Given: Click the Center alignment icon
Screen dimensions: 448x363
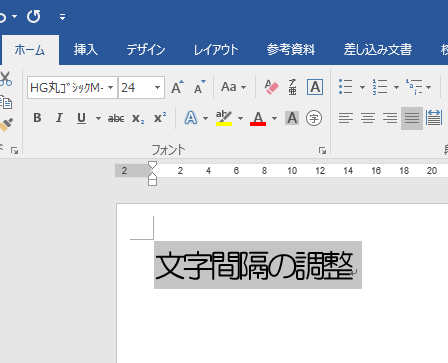Looking at the screenshot, I should point(368,118).
